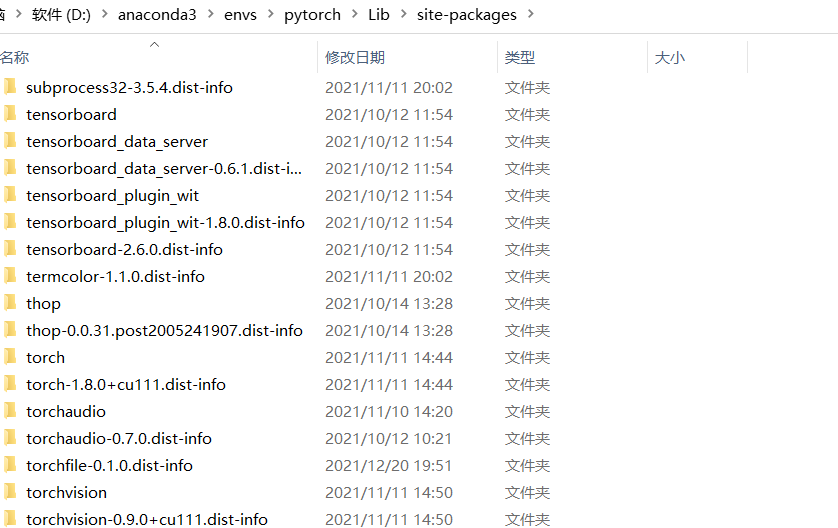
Task: Click the tensorboard_plugin_wit folder icon
Action: (10, 195)
